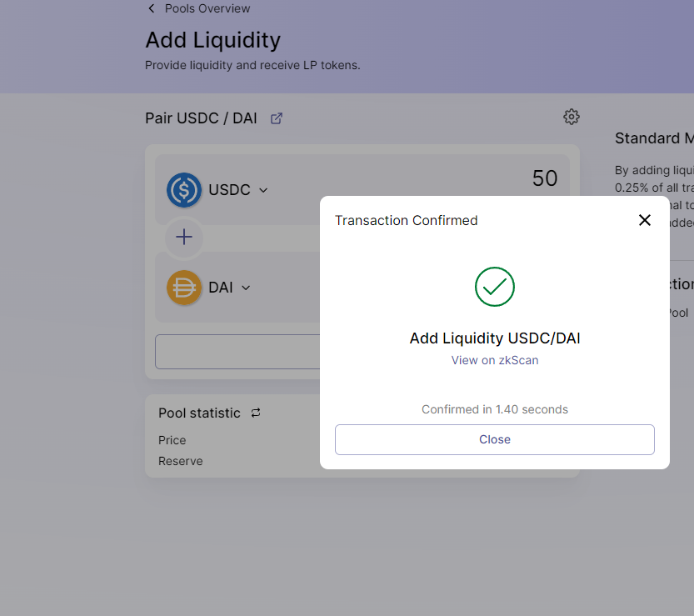
Task: Click Confirmed in 1.40 seconds text
Action: pyautogui.click(x=495, y=409)
